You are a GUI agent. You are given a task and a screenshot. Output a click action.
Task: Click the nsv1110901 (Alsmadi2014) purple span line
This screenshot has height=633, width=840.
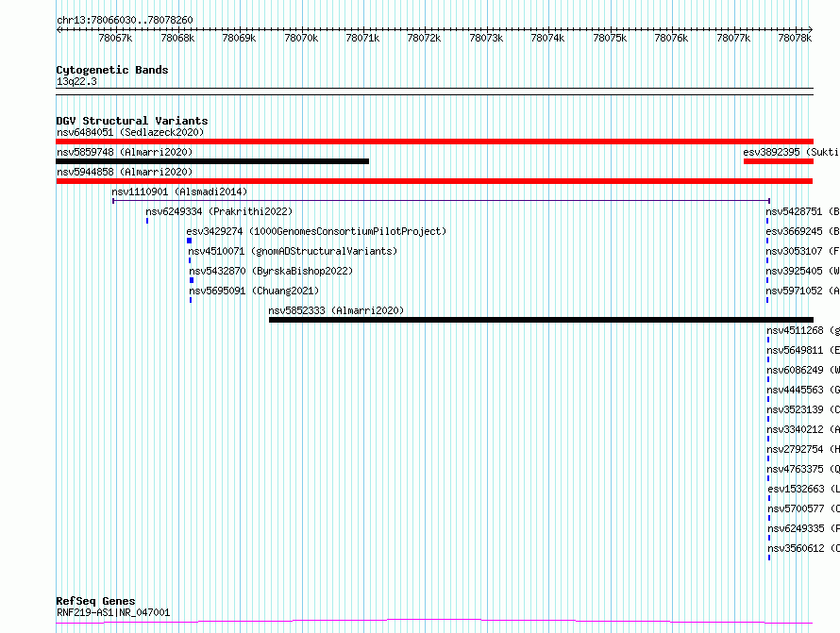[x=442, y=201]
